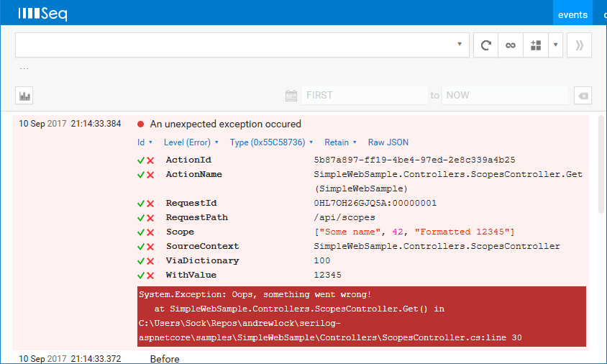The height and width of the screenshot is (364, 607).
Task: Show the event histogram chart
Action: tap(24, 96)
